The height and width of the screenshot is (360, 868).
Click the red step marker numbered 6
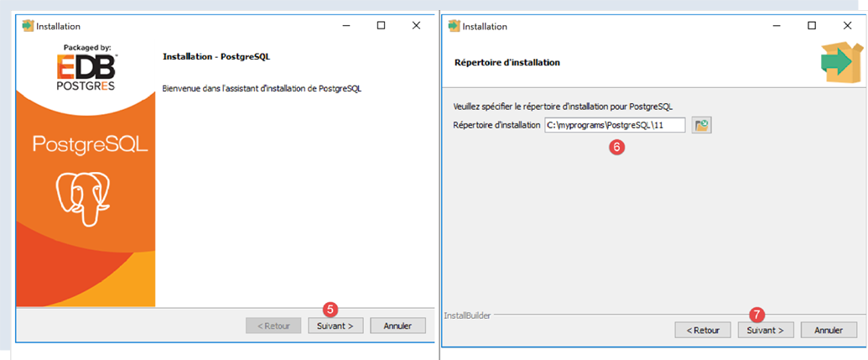point(617,146)
